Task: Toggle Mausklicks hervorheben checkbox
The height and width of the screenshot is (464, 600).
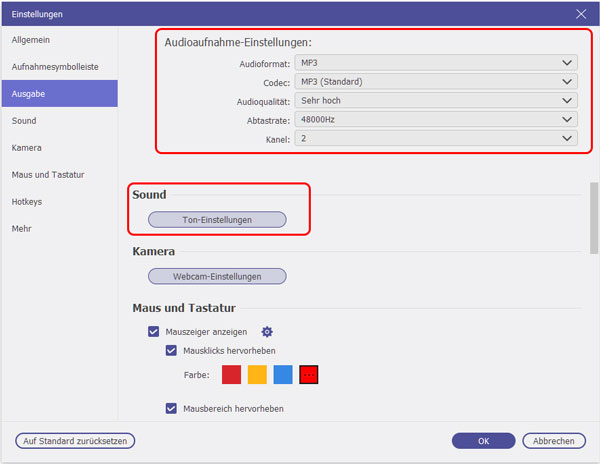Action: [x=171, y=350]
